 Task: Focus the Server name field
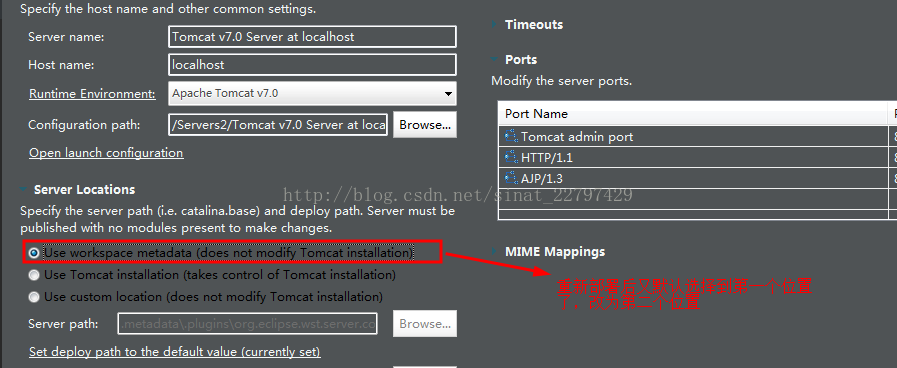pyautogui.click(x=312, y=37)
